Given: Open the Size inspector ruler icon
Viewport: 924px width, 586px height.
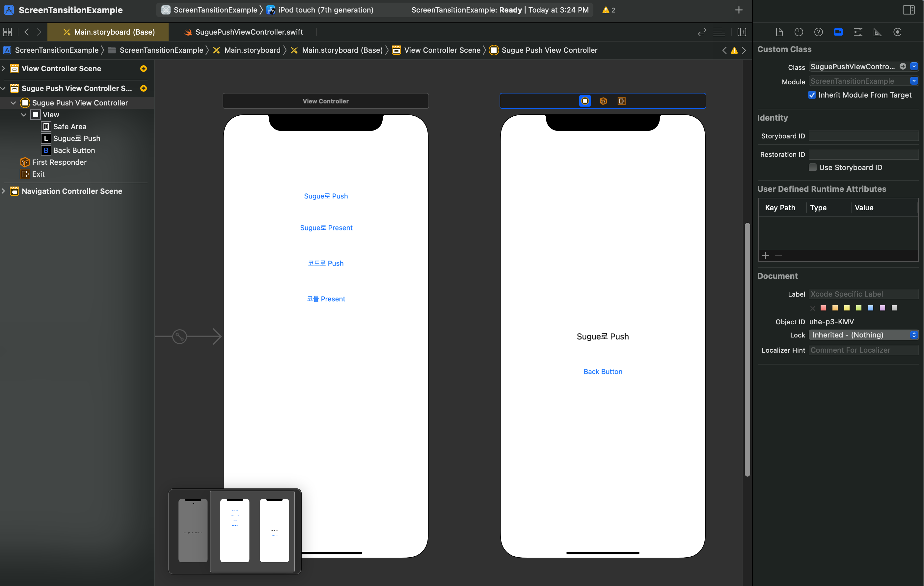Looking at the screenshot, I should pos(877,32).
